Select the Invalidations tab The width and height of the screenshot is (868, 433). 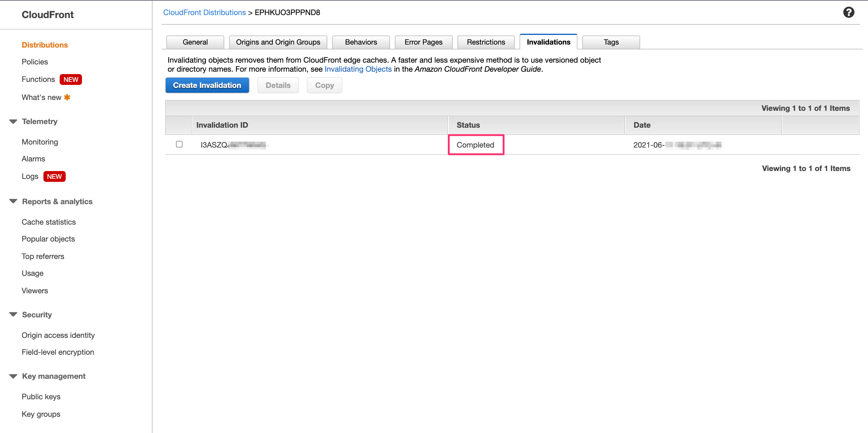[x=548, y=42]
